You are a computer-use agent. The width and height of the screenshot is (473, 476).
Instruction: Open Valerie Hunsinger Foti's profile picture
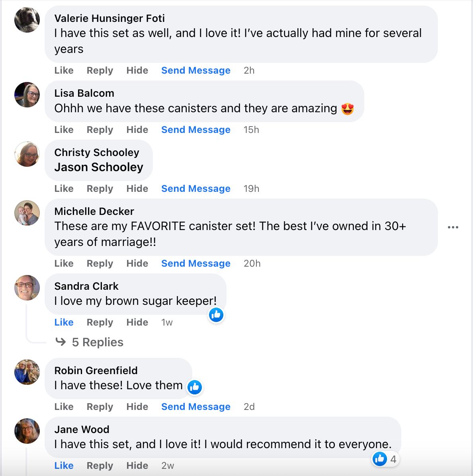point(27,20)
